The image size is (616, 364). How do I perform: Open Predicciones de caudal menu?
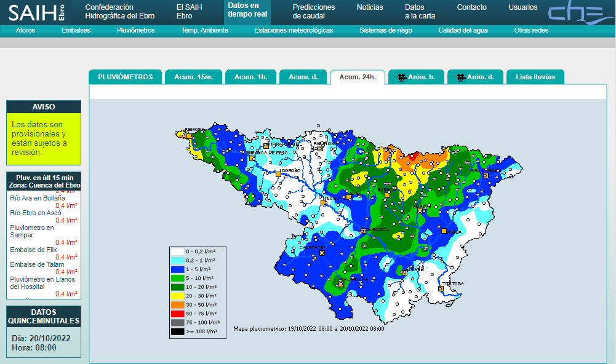pyautogui.click(x=314, y=12)
